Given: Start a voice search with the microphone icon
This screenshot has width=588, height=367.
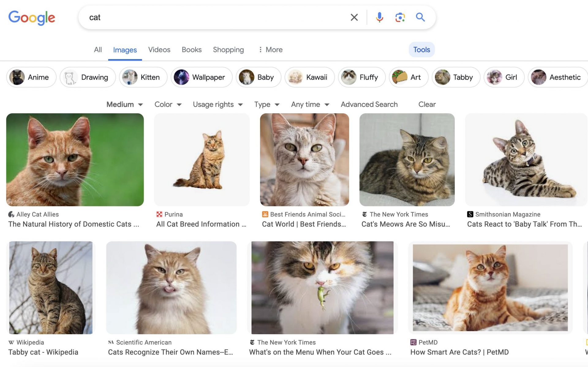Looking at the screenshot, I should point(379,17).
